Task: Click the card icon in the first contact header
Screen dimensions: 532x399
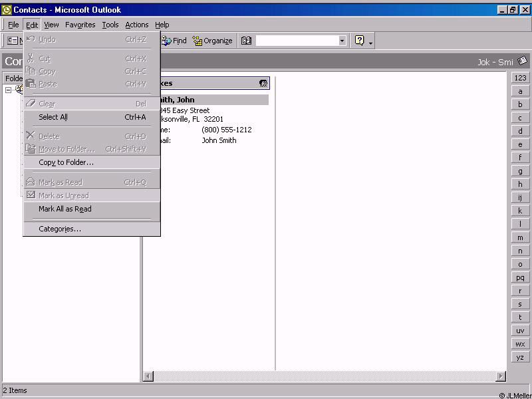Action: click(x=263, y=83)
